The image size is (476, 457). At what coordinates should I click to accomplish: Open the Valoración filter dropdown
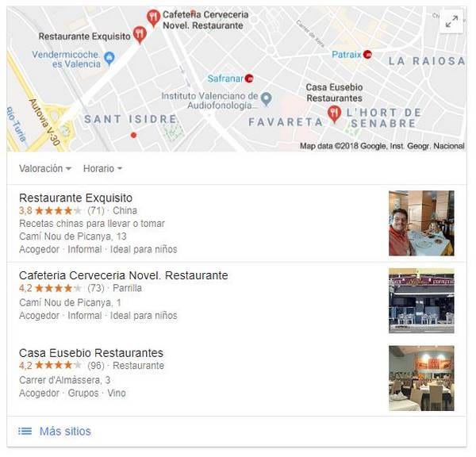coord(45,168)
